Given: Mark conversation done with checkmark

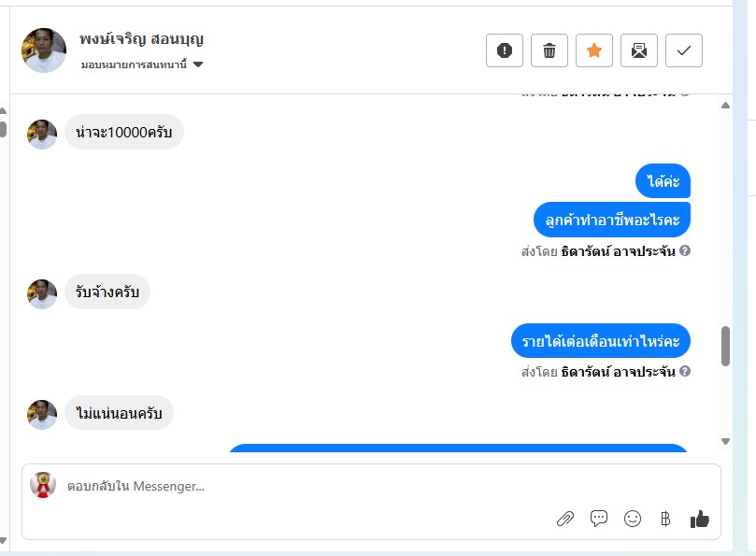Looking at the screenshot, I should pos(684,50).
